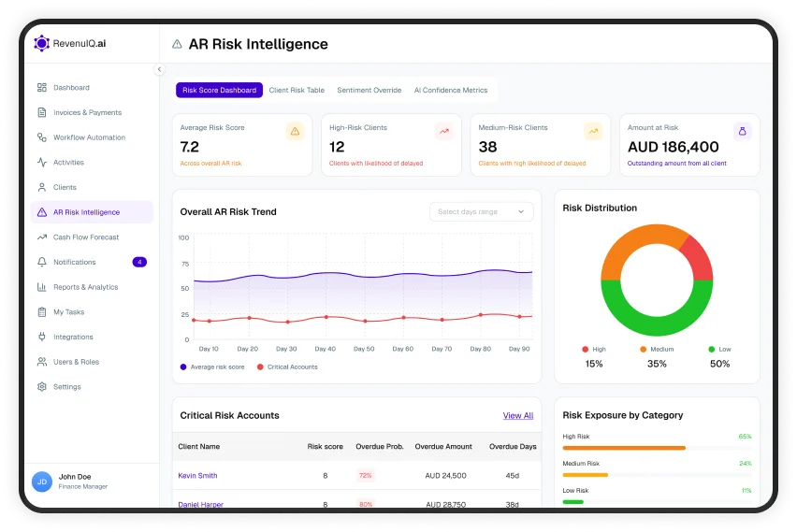
Task: Click the 72% overdue probability badge
Action: point(366,475)
